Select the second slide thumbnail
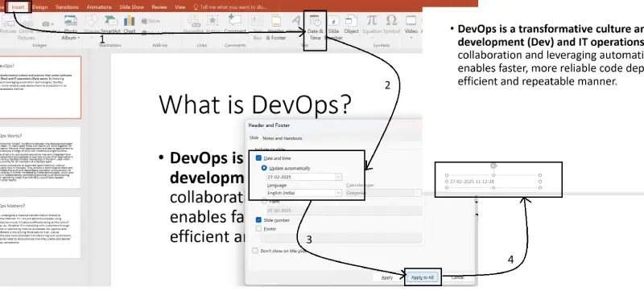The height and width of the screenshot is (299, 644). pyautogui.click(x=40, y=158)
